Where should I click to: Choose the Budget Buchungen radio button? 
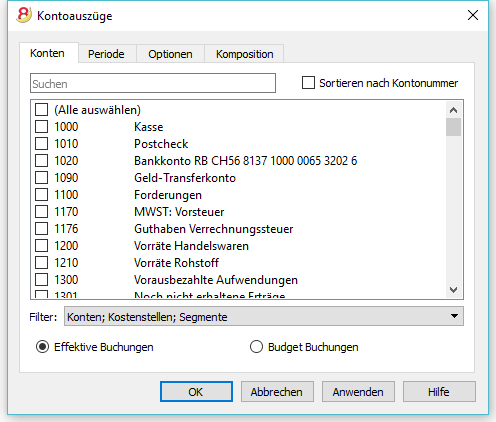(x=256, y=347)
